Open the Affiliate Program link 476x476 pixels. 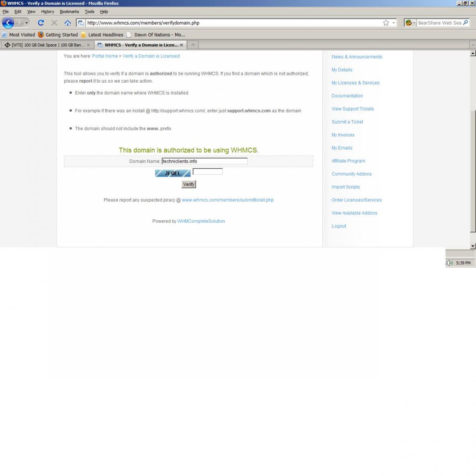tap(348, 161)
